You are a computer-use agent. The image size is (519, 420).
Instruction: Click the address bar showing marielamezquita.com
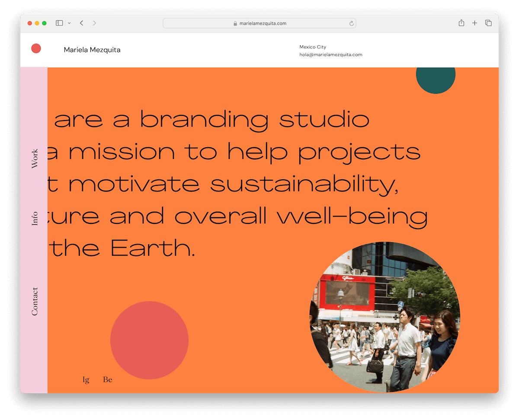pyautogui.click(x=259, y=23)
